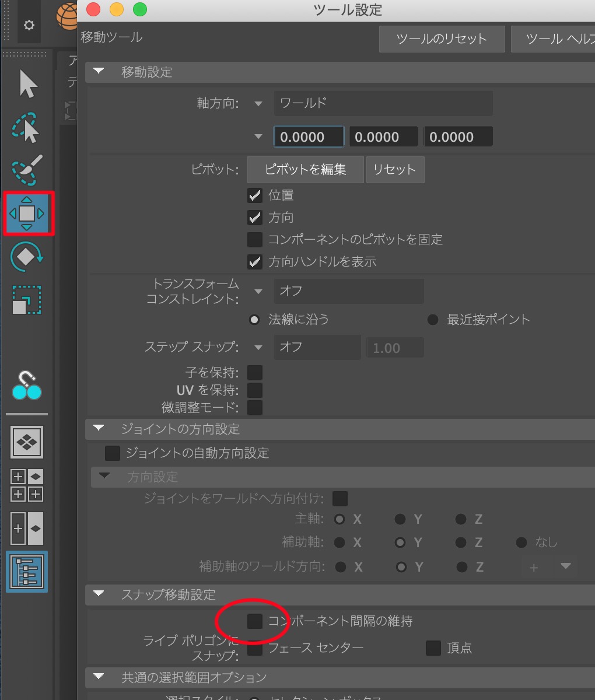Open the plus sign direction dropdown
Viewport: 595px width, 700px height.
548,566
